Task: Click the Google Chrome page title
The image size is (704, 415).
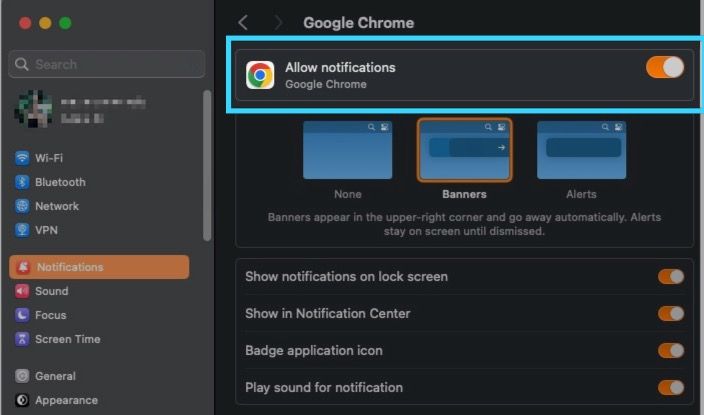Action: pos(359,22)
